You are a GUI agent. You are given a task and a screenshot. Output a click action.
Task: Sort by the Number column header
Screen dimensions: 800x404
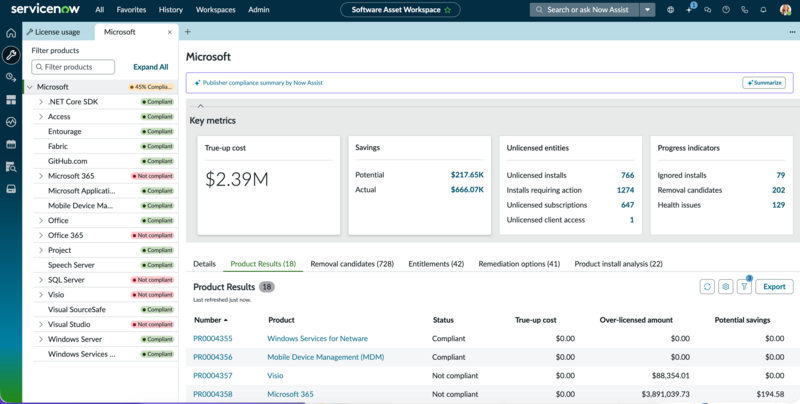[x=210, y=320]
